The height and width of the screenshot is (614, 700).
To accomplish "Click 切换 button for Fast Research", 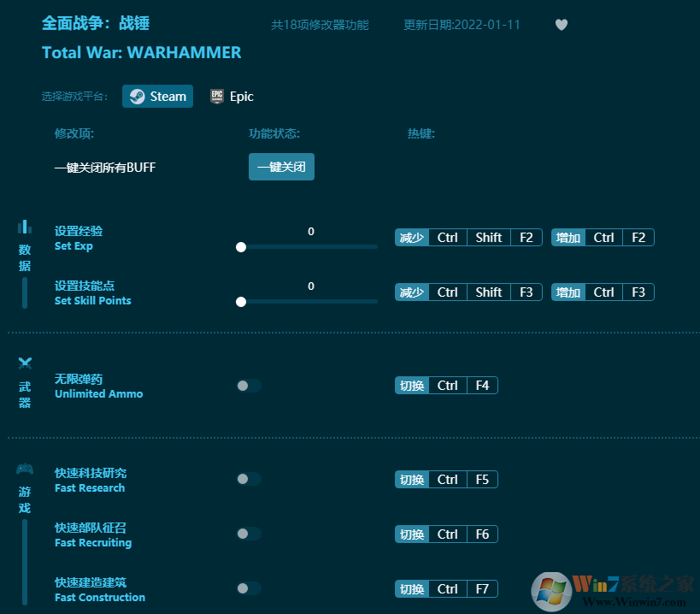I will pyautogui.click(x=412, y=480).
